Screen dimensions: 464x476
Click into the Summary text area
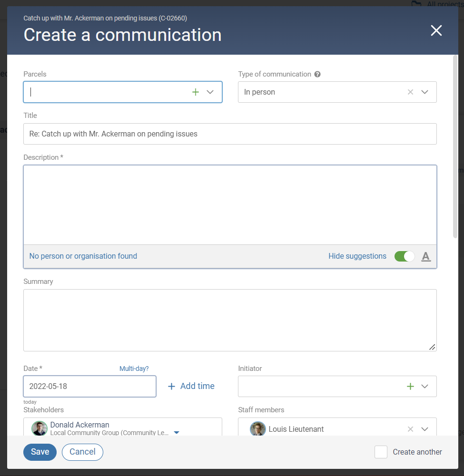pos(230,320)
